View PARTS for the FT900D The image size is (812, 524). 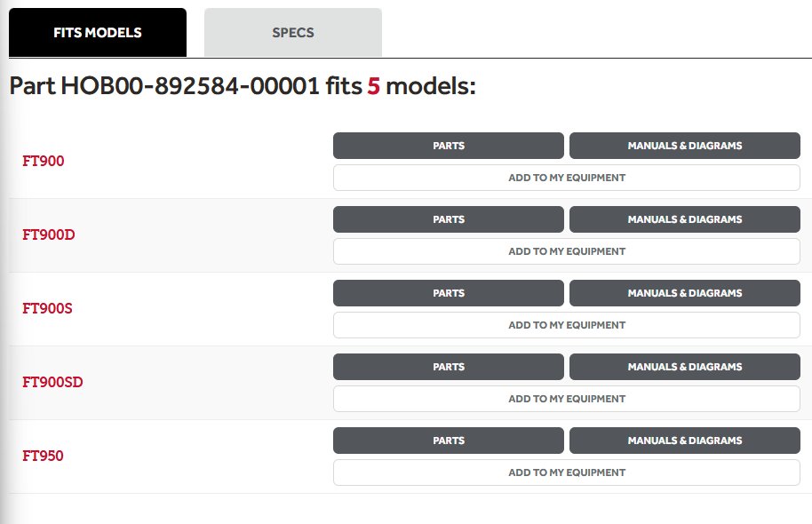pos(448,219)
